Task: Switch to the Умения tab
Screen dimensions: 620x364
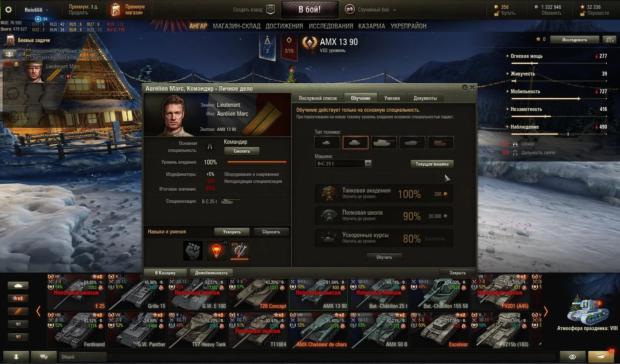Action: (392, 98)
